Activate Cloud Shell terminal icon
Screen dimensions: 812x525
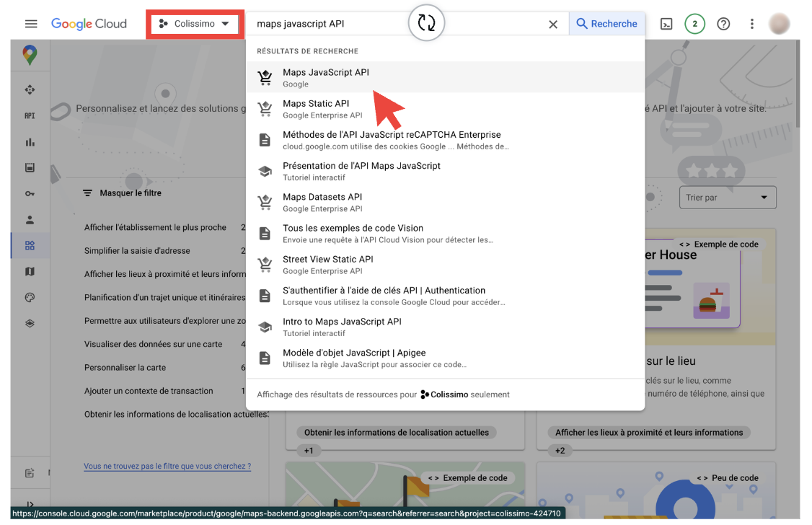pos(666,24)
